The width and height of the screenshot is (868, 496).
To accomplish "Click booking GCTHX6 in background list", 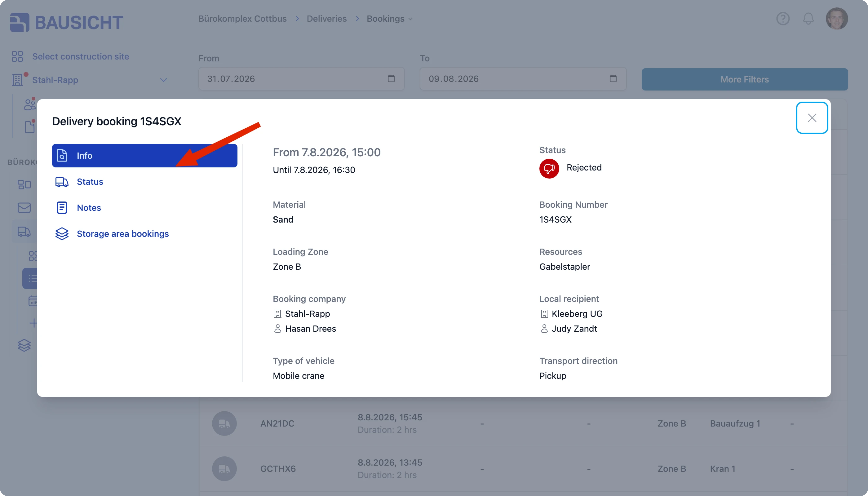I will click(278, 469).
